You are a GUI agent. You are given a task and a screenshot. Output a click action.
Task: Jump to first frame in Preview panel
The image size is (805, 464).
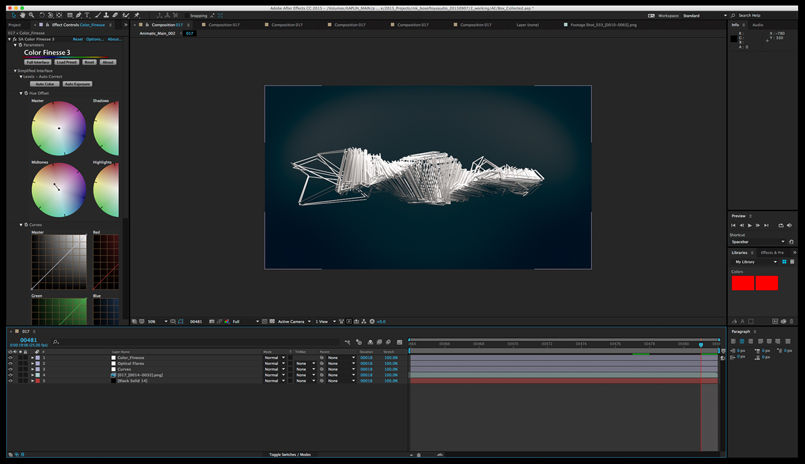point(733,225)
